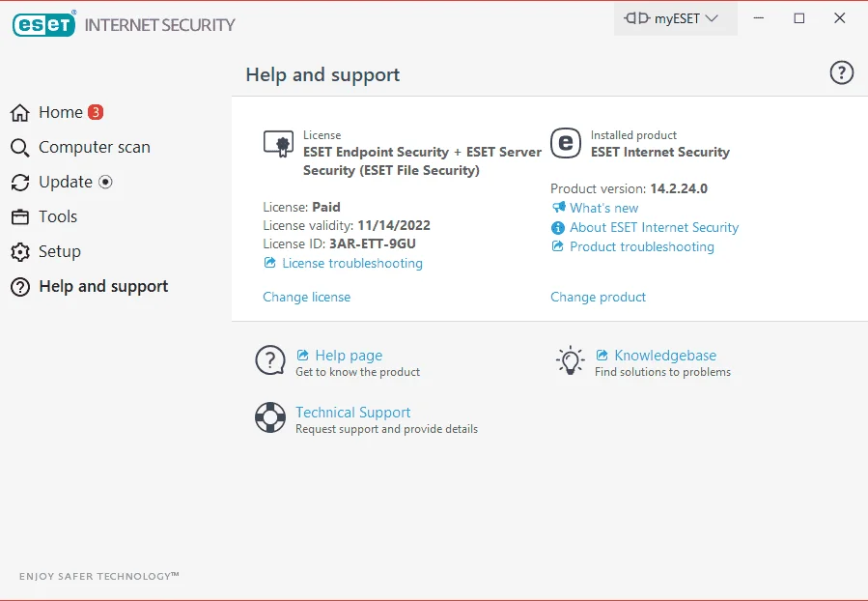This screenshot has width=868, height=601.
Task: Click the 'Get to know the product' text
Action: point(357,372)
